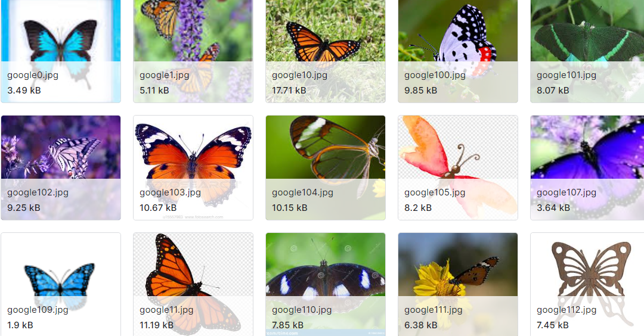Click the google110.jpg filename text
Screen dimensions: 644x336
coord(302,310)
